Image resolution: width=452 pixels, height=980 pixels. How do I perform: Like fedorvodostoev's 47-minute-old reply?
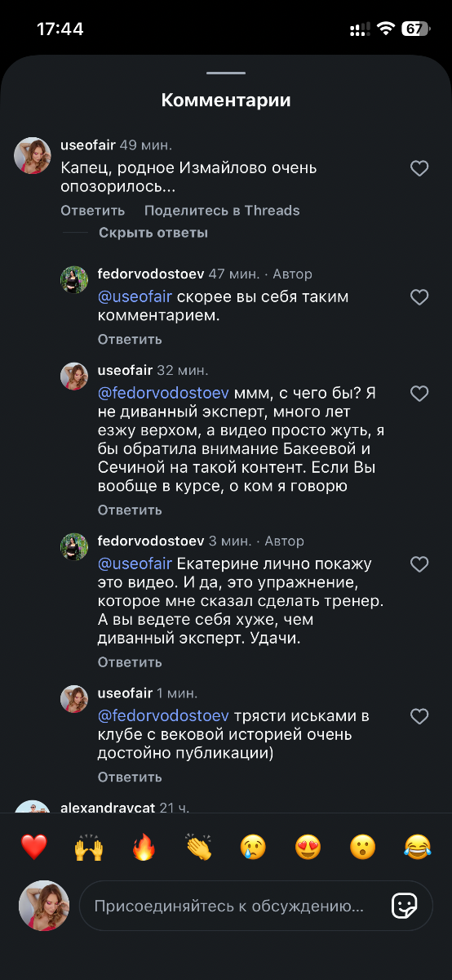tap(419, 297)
